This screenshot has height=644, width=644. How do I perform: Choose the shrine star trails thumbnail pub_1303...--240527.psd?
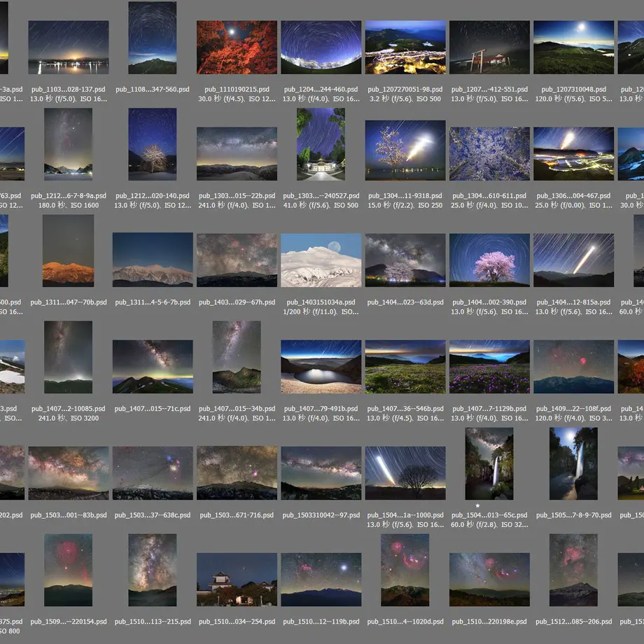(321, 144)
